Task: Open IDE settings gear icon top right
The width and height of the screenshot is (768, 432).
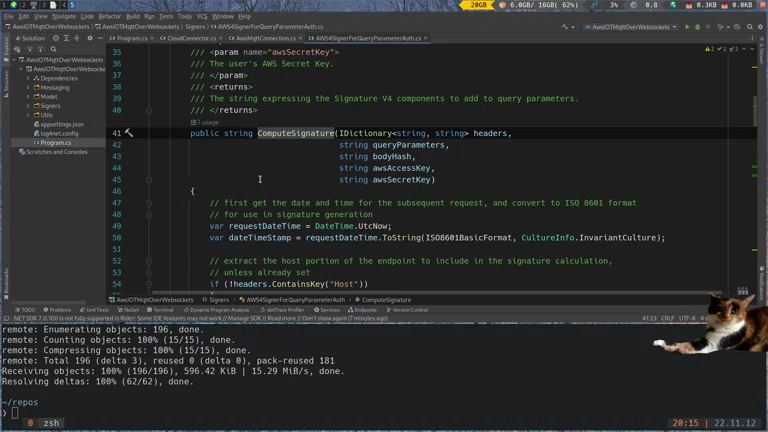Action: coord(760,27)
